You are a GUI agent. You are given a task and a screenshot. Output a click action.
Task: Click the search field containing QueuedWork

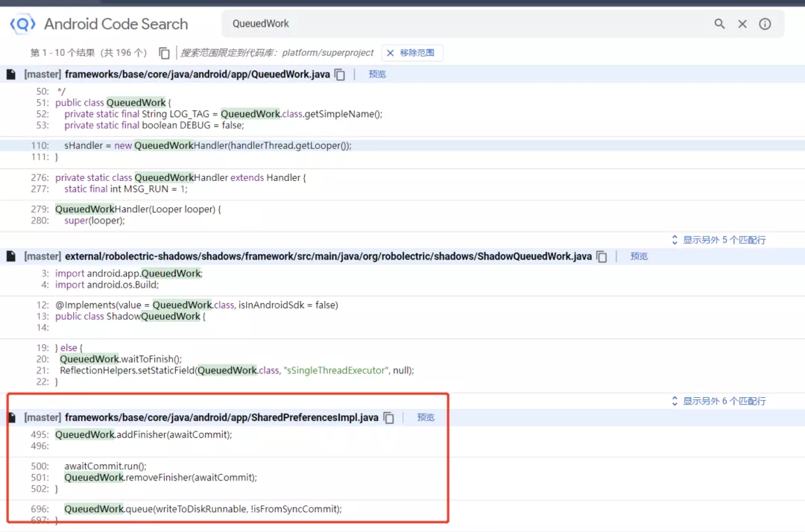(462, 24)
